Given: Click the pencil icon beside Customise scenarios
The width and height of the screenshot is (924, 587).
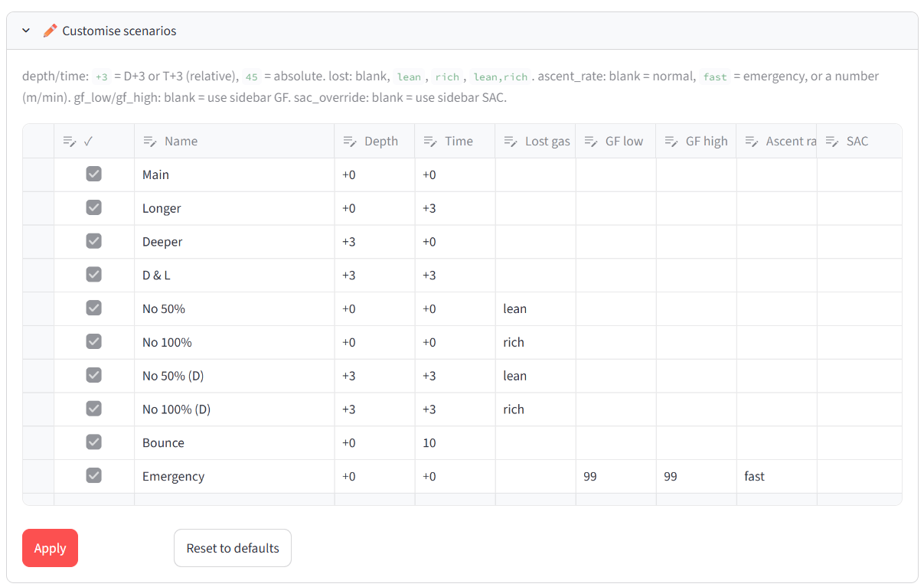Looking at the screenshot, I should click(50, 31).
